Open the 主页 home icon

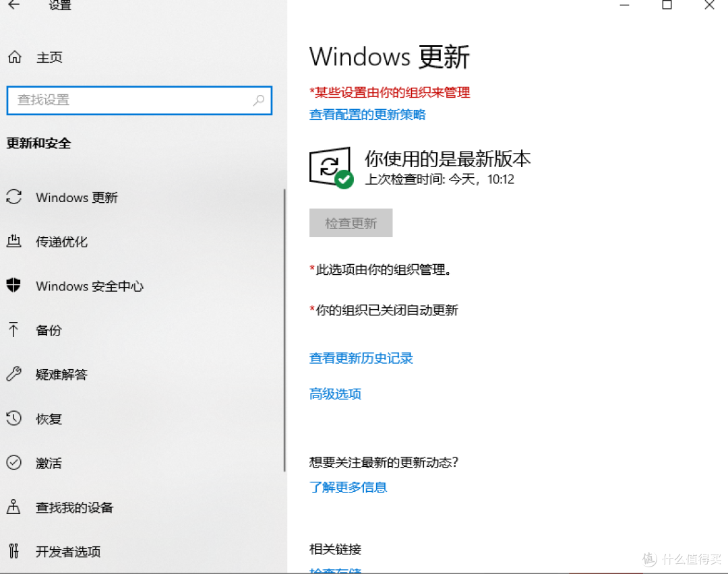15,57
